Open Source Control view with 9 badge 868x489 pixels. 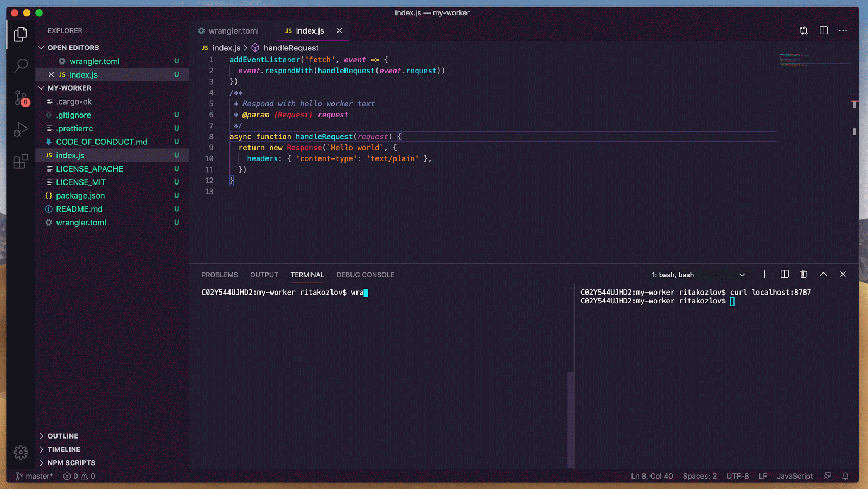click(21, 98)
